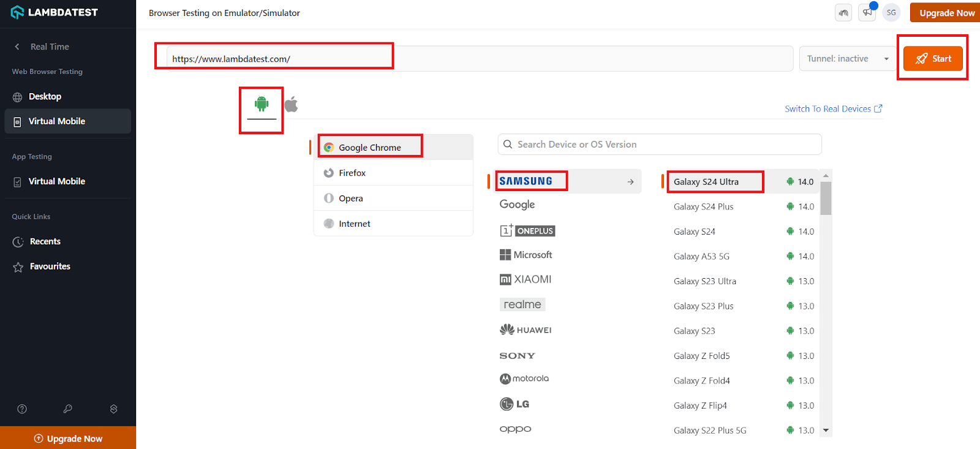The height and width of the screenshot is (449, 980).
Task: Select the Internet browser
Action: point(394,224)
